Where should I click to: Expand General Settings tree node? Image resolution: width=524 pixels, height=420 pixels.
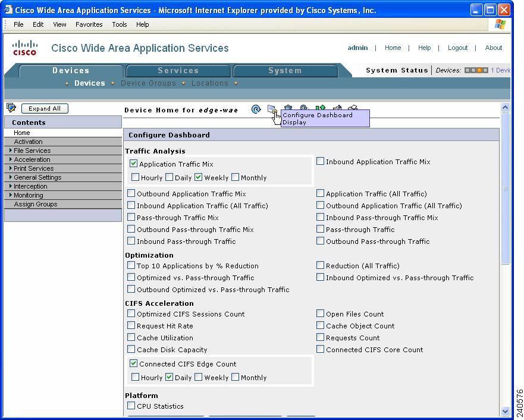(11, 177)
